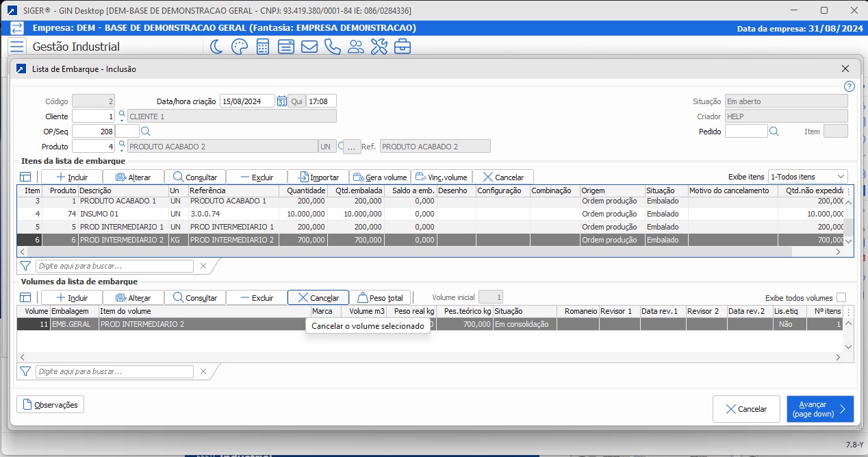This screenshot has width=868, height=457.
Task: Open the Exibe itens dropdown
Action: pyautogui.click(x=808, y=176)
